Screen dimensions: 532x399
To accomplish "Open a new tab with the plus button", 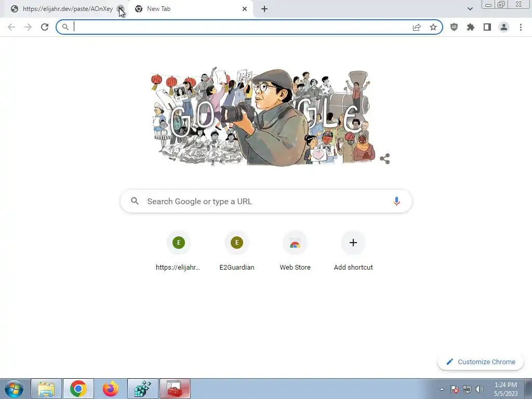I will pyautogui.click(x=264, y=9).
